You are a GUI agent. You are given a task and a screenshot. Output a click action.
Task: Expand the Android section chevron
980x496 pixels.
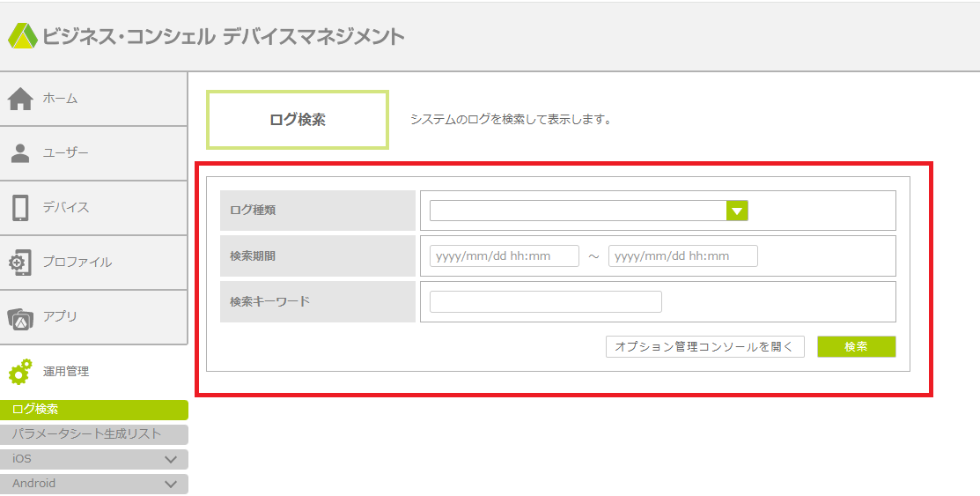[x=171, y=484]
